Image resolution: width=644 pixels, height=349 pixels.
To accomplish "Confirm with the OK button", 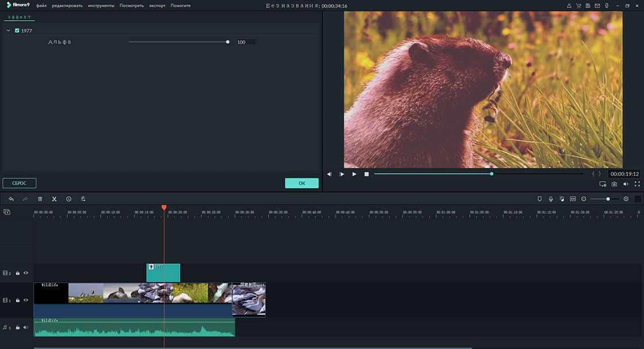I will pyautogui.click(x=301, y=183).
